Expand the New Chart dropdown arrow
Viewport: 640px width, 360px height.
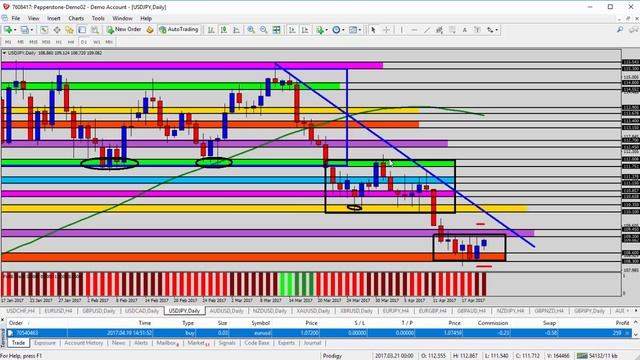[x=15, y=30]
